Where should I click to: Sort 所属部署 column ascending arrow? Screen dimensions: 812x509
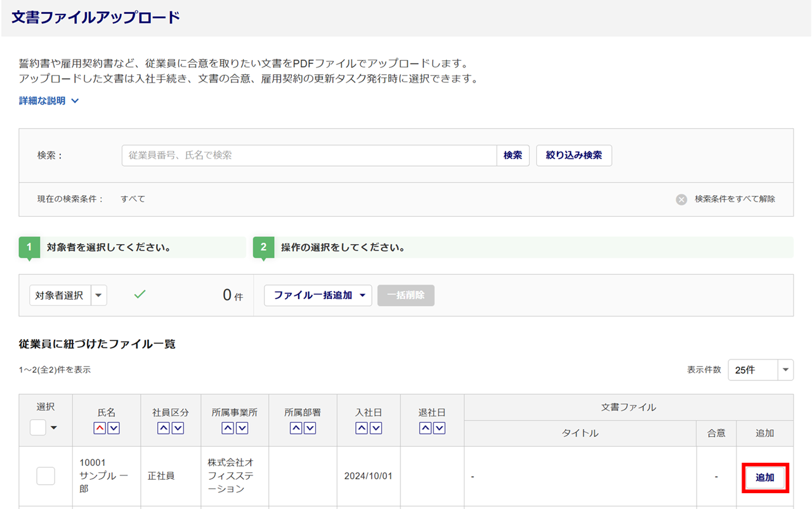(296, 428)
